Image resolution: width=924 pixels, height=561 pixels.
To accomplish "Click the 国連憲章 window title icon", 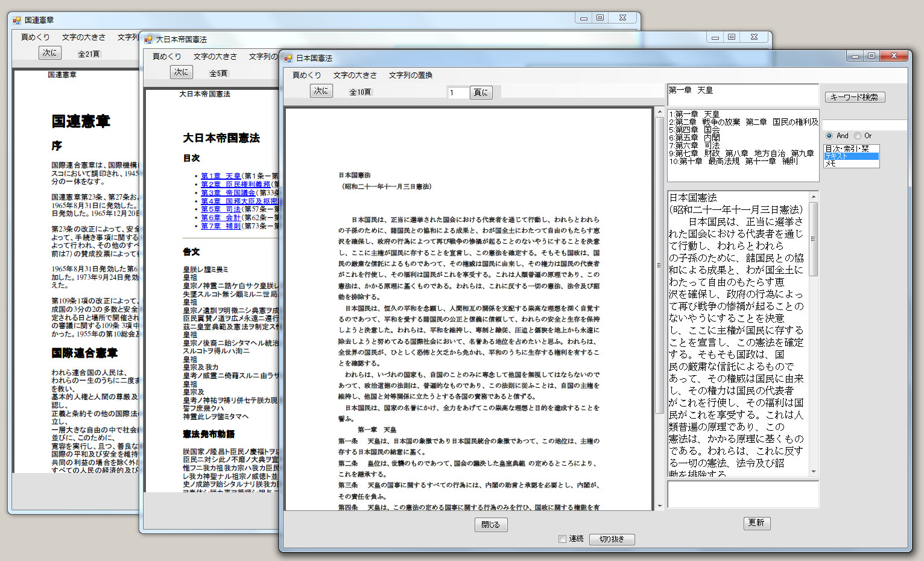I will click(17, 20).
